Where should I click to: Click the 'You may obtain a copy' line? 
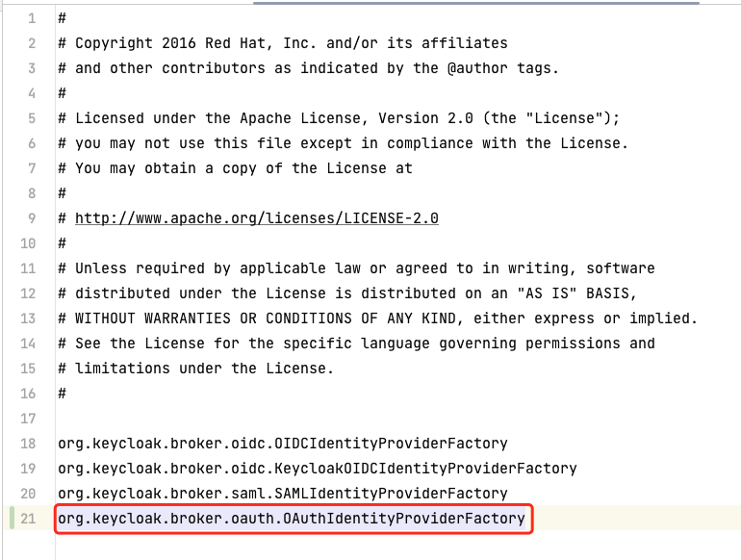pyautogui.click(x=236, y=168)
